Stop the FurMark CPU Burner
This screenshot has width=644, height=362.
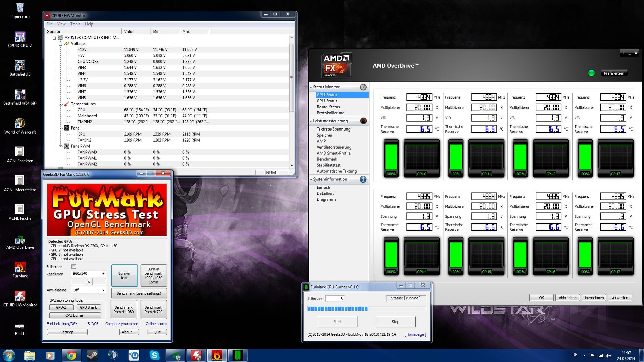click(395, 322)
